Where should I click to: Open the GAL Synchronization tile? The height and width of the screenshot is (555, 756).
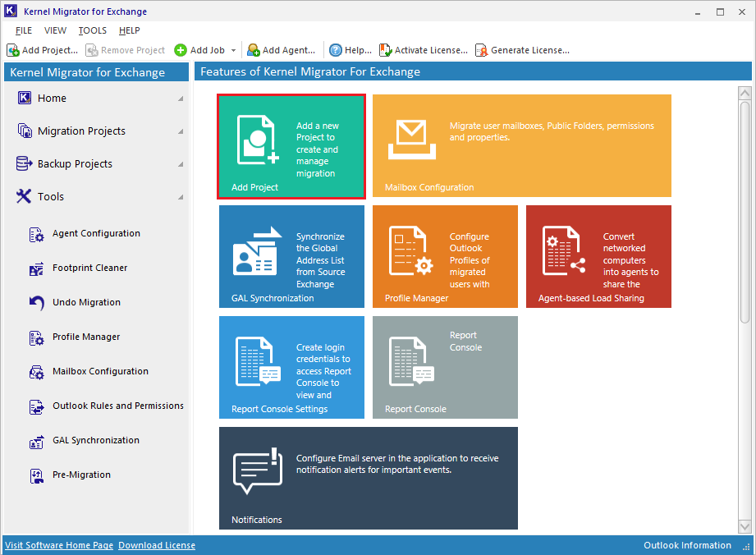(291, 256)
